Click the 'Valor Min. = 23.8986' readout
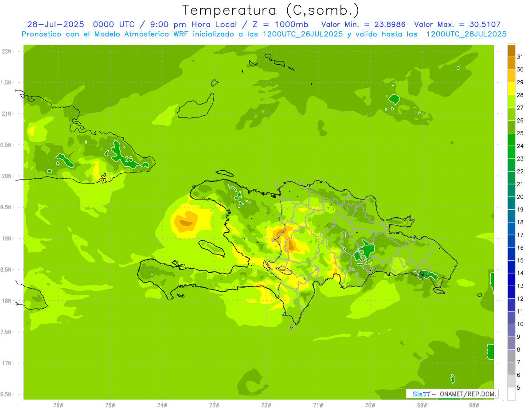Viewport: 532px width, 411px height. (x=364, y=24)
